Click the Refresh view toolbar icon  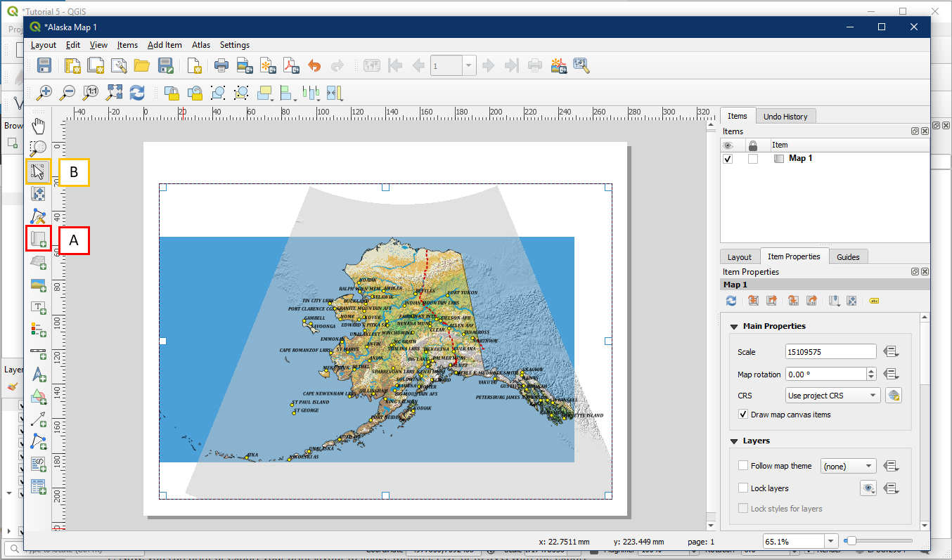[x=136, y=92]
